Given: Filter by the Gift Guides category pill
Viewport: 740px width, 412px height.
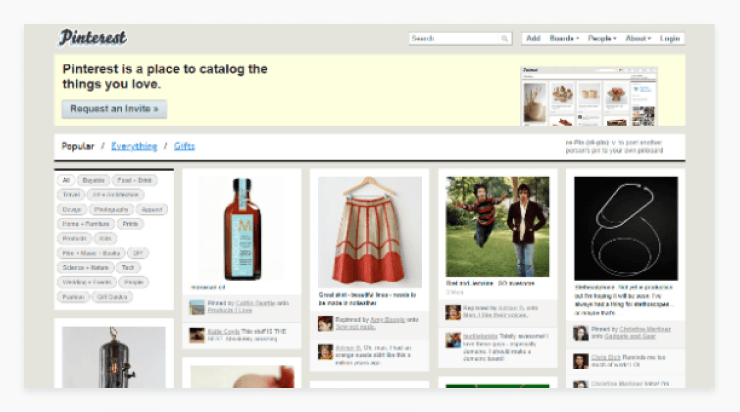Looking at the screenshot, I should 112,297.
